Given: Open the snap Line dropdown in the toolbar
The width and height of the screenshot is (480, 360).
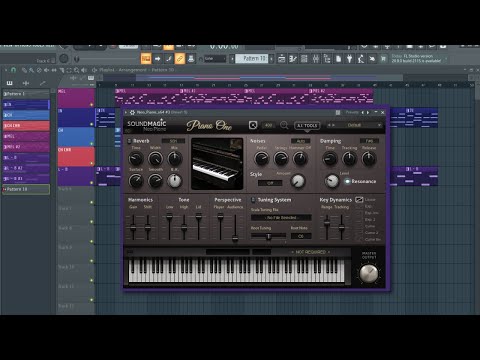Looking at the screenshot, I should (x=215, y=59).
